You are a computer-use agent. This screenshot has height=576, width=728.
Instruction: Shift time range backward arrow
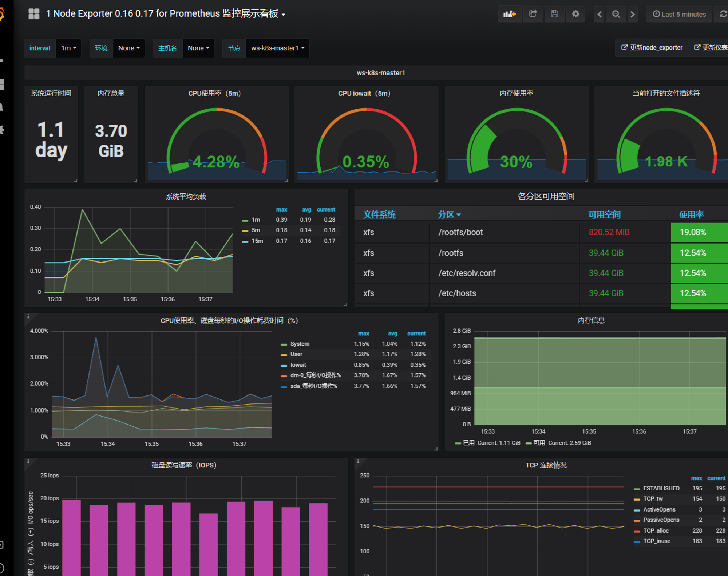click(x=600, y=14)
